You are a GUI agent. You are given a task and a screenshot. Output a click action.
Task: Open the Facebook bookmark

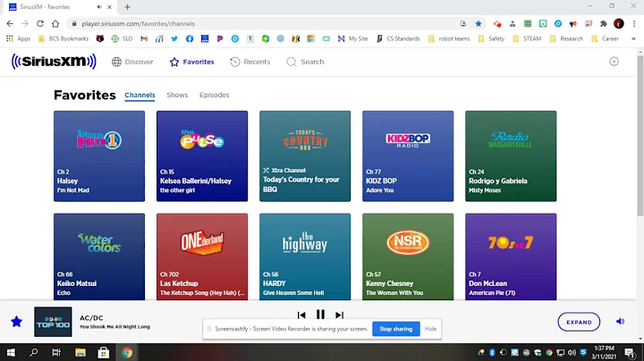point(190,38)
